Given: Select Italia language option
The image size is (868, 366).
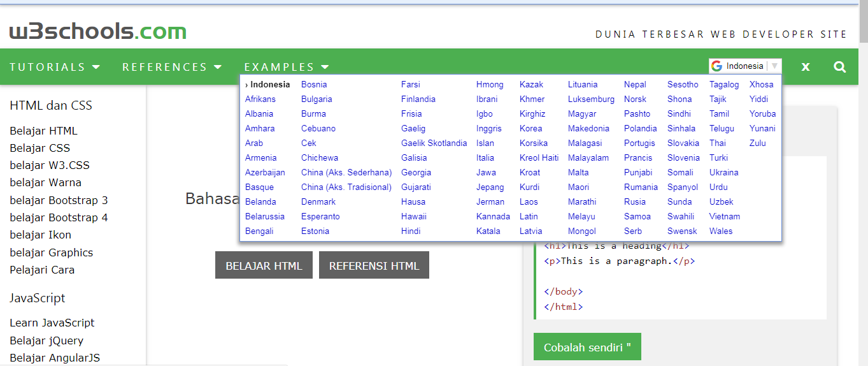Looking at the screenshot, I should point(485,157).
